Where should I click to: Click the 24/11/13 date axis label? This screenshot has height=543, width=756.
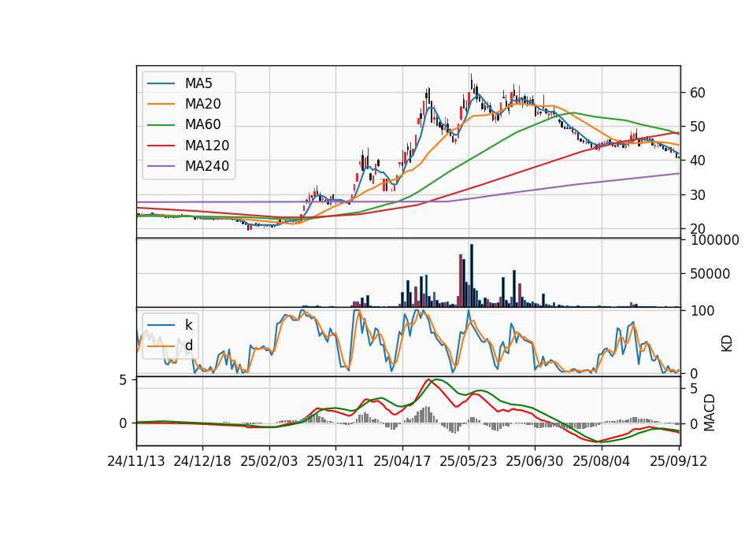pyautogui.click(x=136, y=461)
